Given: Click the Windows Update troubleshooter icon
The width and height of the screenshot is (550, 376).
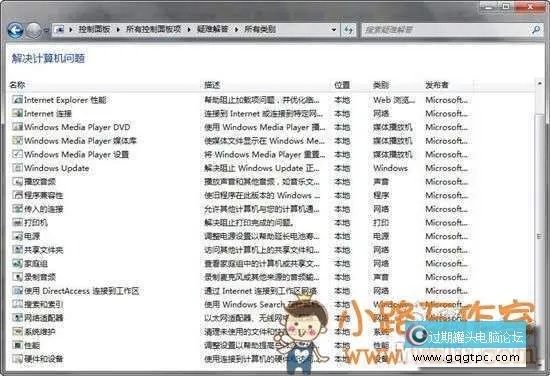Looking at the screenshot, I should [17, 168].
